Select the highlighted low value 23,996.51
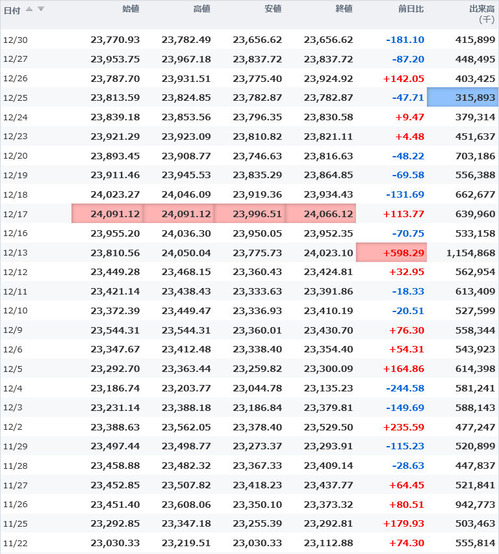Screen dimensions: 499x554 (x=250, y=214)
